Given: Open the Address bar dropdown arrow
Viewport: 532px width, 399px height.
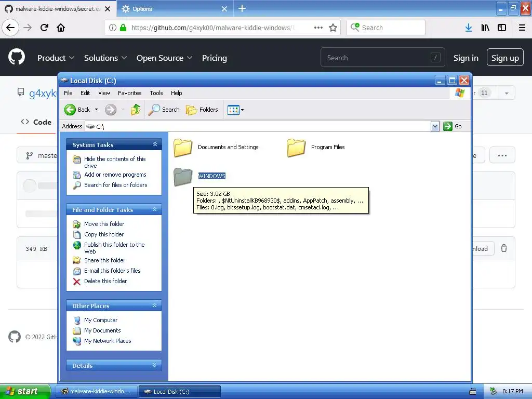Looking at the screenshot, I should point(435,126).
